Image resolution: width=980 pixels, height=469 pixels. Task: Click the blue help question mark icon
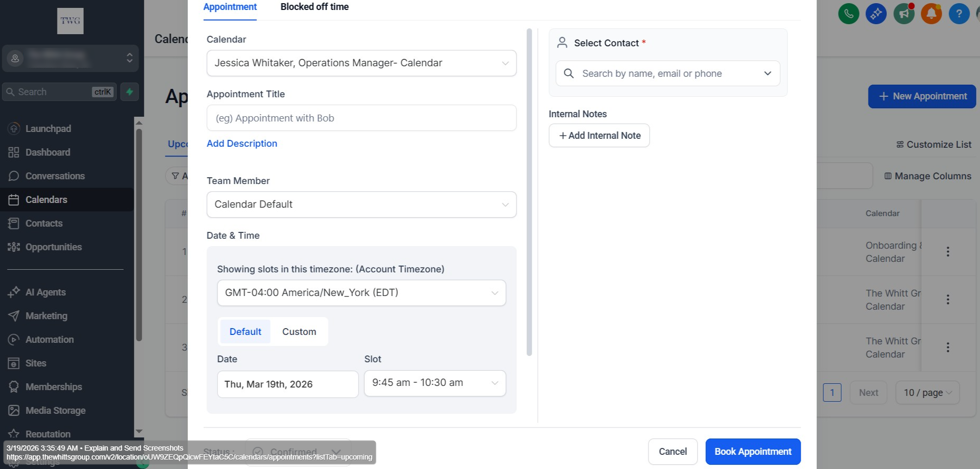pos(959,14)
